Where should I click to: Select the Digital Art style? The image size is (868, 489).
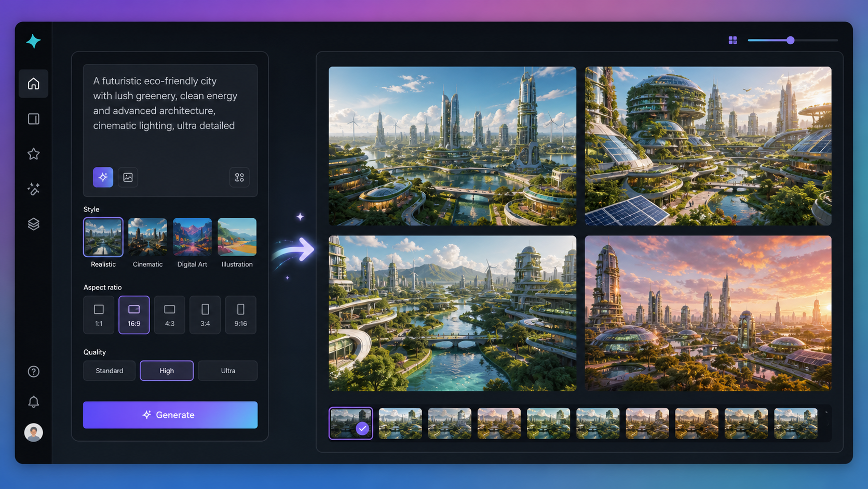(x=192, y=243)
